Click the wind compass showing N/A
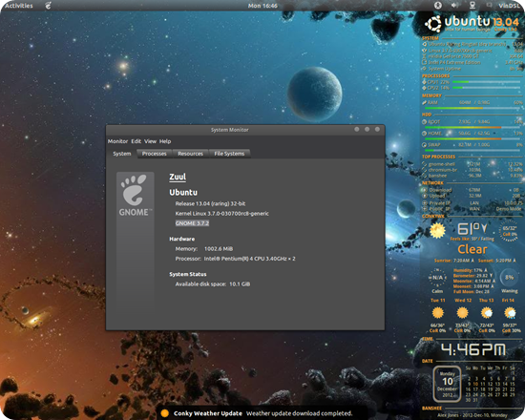This screenshot has width=525, height=420. coord(437,278)
